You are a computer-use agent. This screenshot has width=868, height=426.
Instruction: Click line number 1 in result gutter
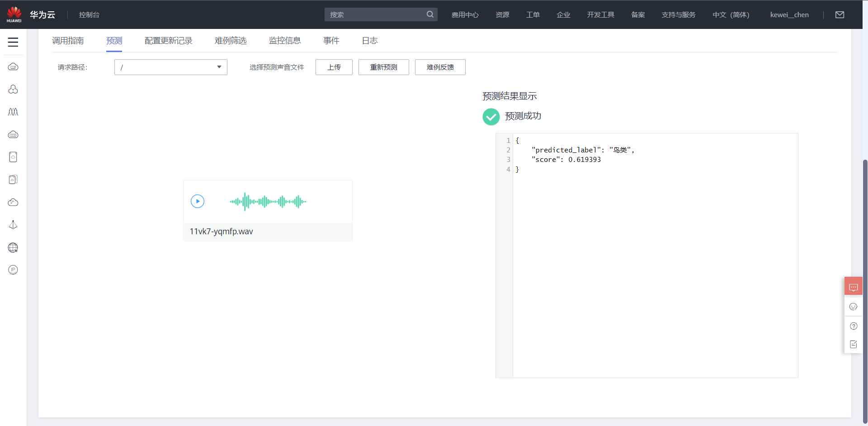[508, 141]
